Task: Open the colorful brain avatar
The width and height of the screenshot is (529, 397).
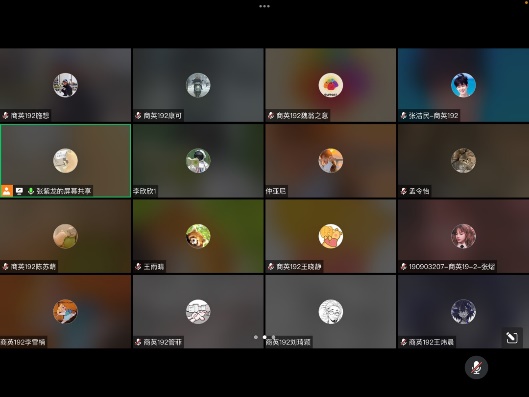Action: click(x=331, y=85)
